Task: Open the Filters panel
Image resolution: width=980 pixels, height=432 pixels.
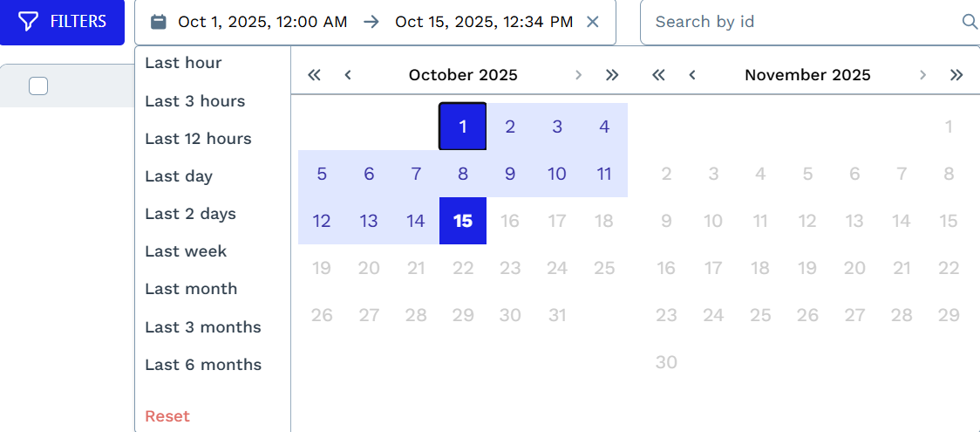Action: 63,22
